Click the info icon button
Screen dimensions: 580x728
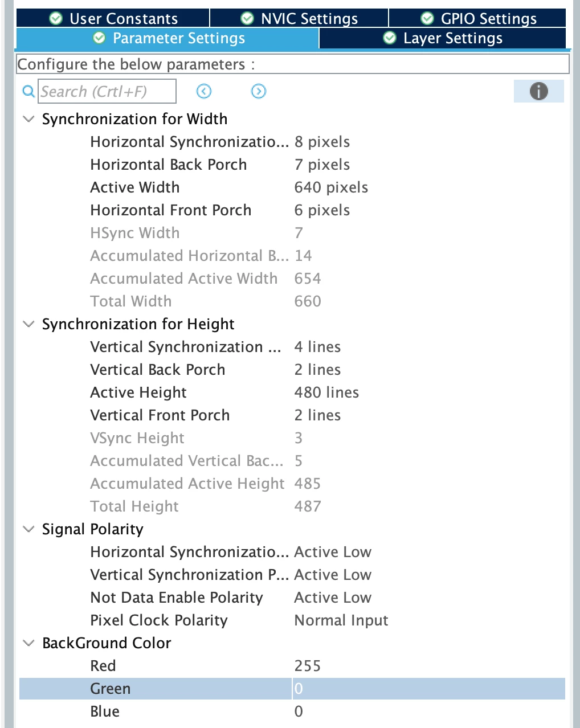538,91
